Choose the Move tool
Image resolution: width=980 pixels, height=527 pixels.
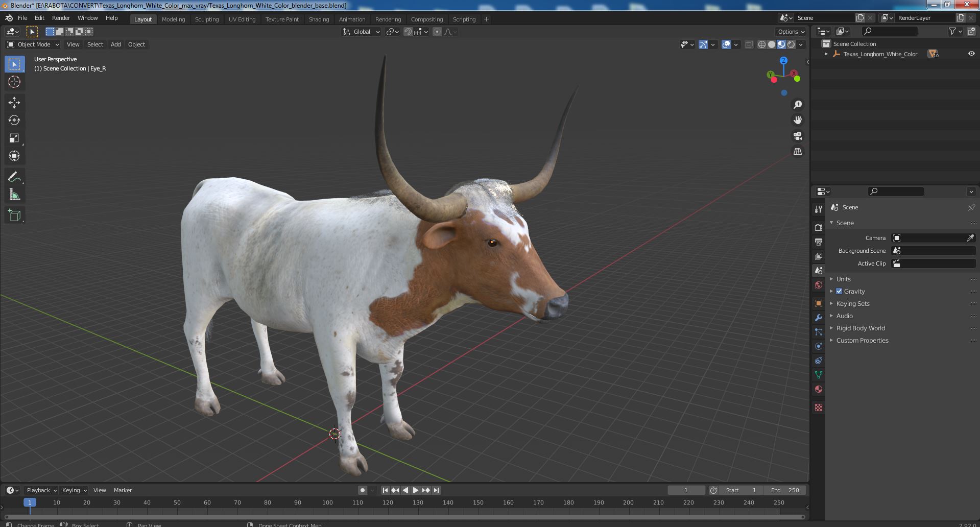tap(14, 103)
